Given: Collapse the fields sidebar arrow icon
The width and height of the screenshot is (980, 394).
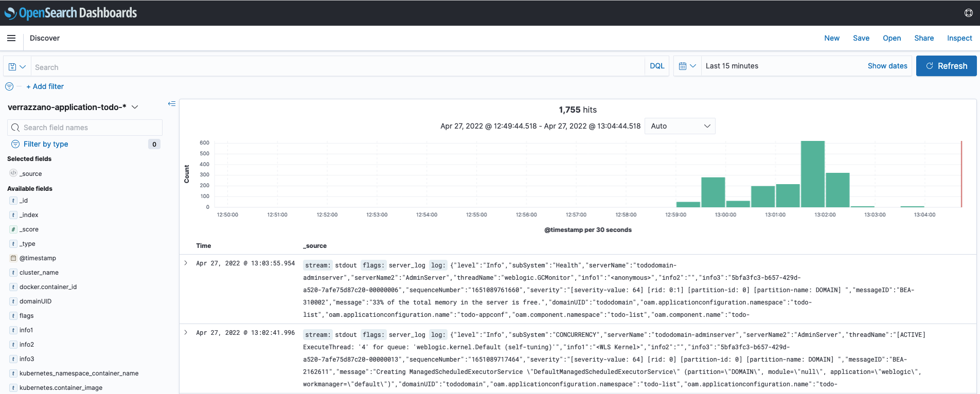Looking at the screenshot, I should tap(172, 104).
